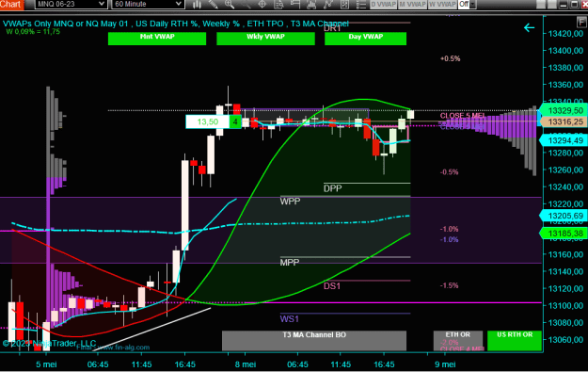
Task: Click the 8 mei date label
Action: click(x=246, y=364)
